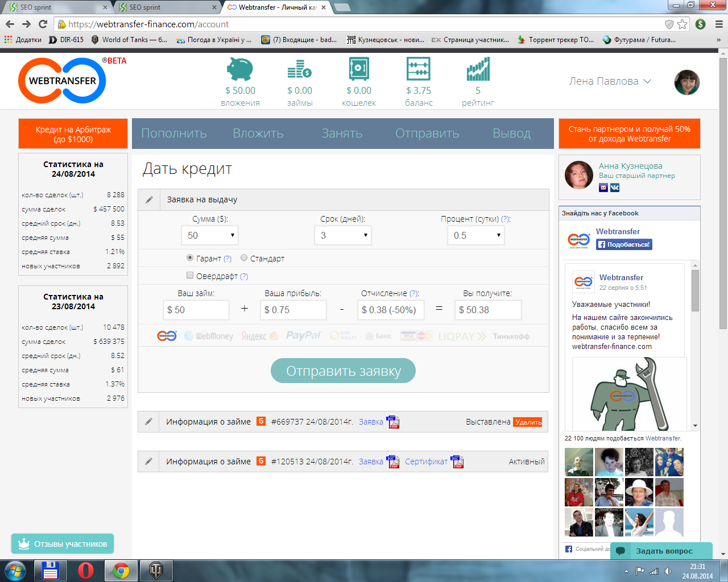
Task: Open the DIR-615 bookmark
Action: point(67,40)
